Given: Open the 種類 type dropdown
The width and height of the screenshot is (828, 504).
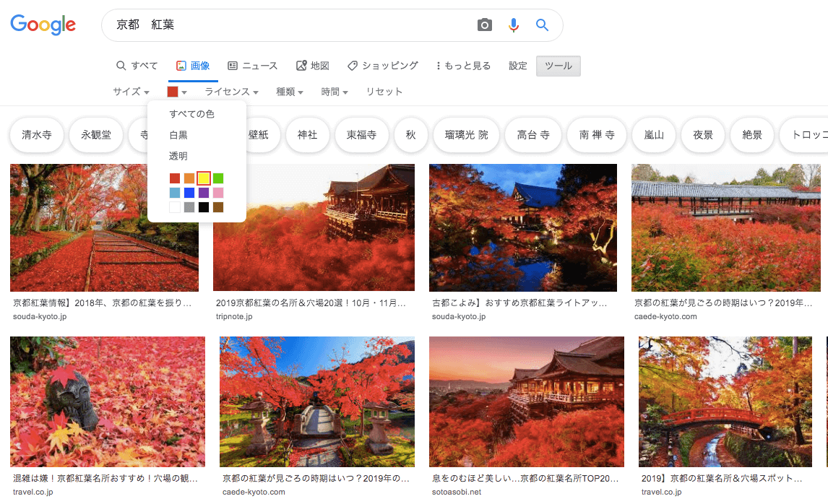Looking at the screenshot, I should point(290,92).
